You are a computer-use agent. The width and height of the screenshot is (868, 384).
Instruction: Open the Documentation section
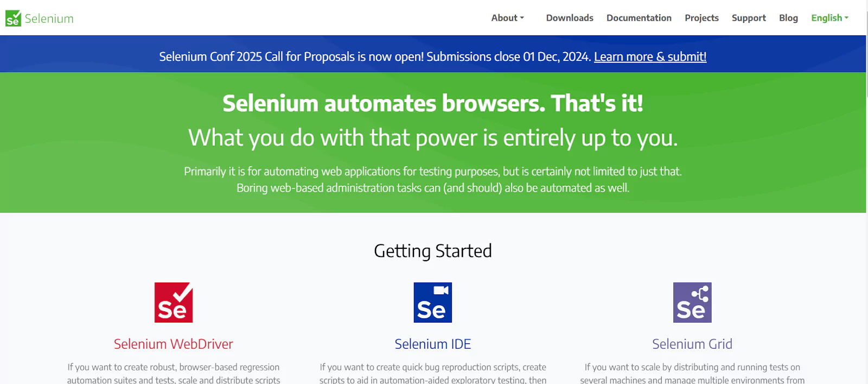coord(639,17)
